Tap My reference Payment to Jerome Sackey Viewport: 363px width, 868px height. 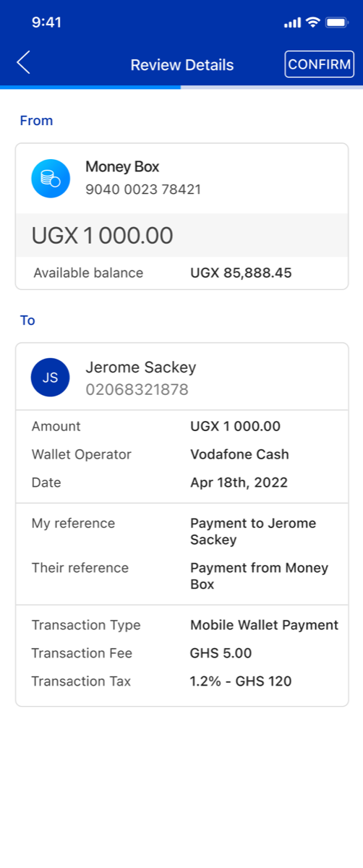[x=253, y=532]
